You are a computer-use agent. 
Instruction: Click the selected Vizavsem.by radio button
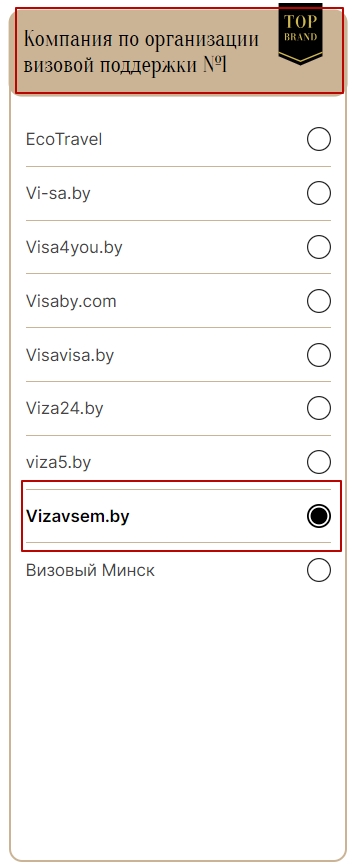(319, 516)
